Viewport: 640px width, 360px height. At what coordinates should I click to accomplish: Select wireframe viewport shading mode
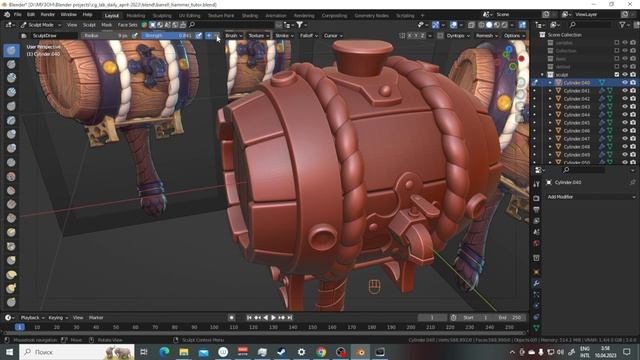(x=481, y=25)
